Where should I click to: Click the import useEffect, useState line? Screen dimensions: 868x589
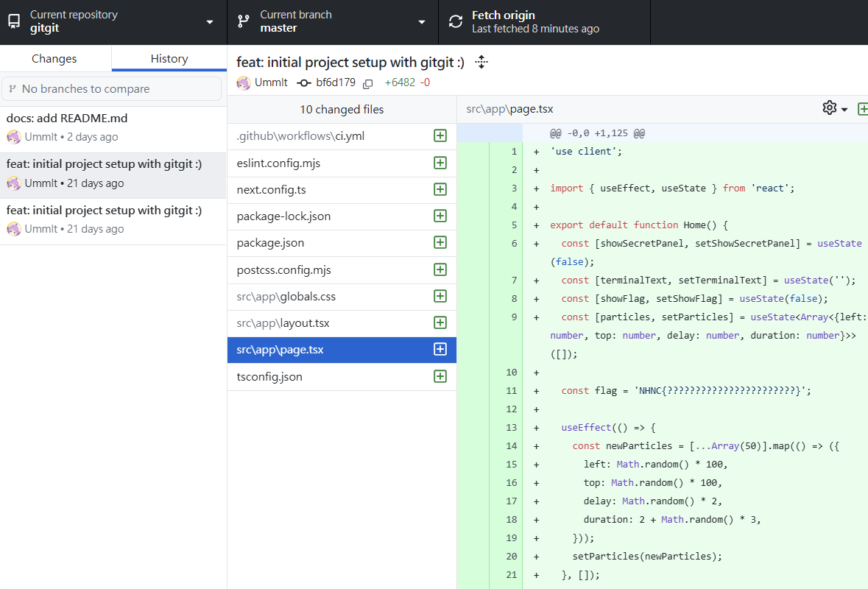point(672,188)
